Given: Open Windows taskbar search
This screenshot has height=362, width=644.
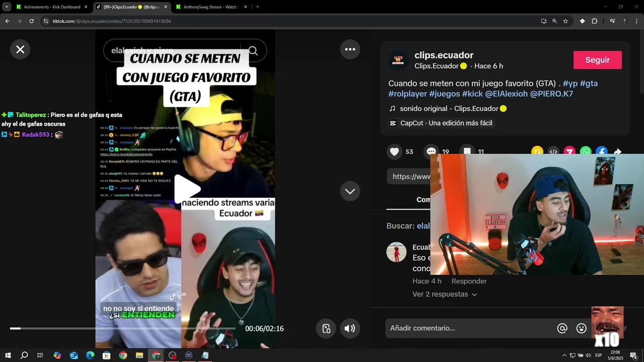Looking at the screenshot, I should (x=24, y=355).
